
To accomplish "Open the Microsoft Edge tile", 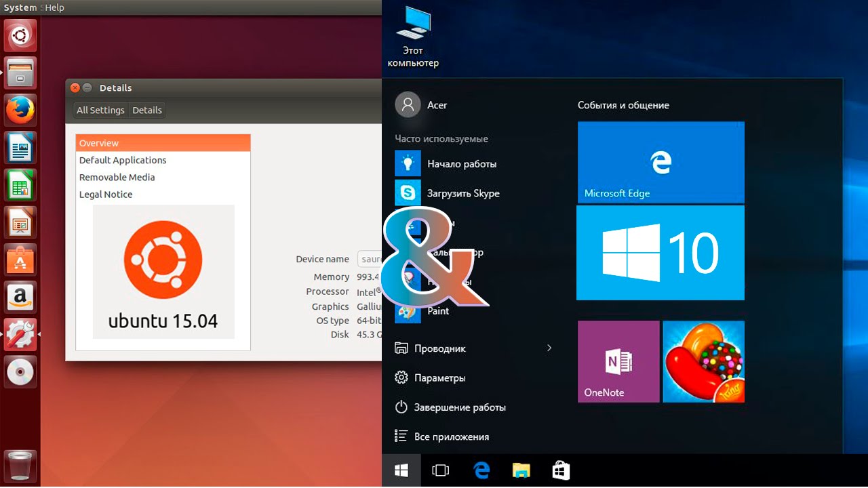I will 661,162.
